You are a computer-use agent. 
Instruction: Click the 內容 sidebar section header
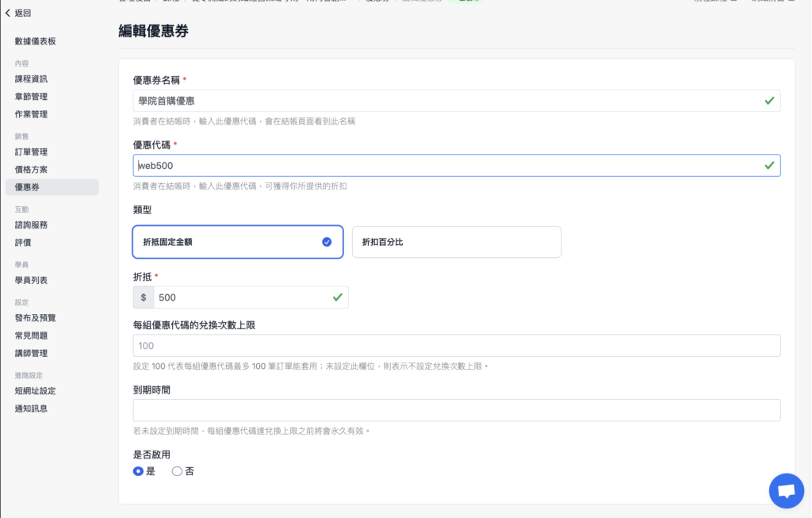pyautogui.click(x=21, y=63)
